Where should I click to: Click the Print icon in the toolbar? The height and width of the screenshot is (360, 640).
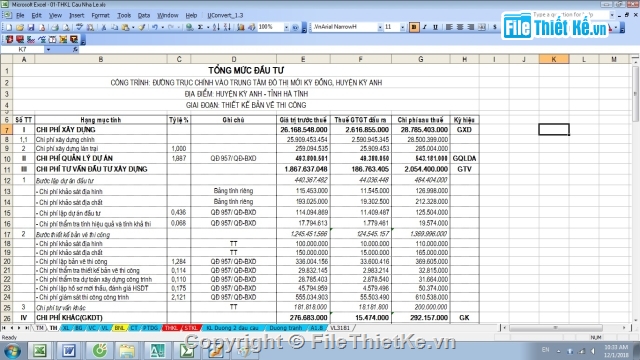[x=55, y=27]
